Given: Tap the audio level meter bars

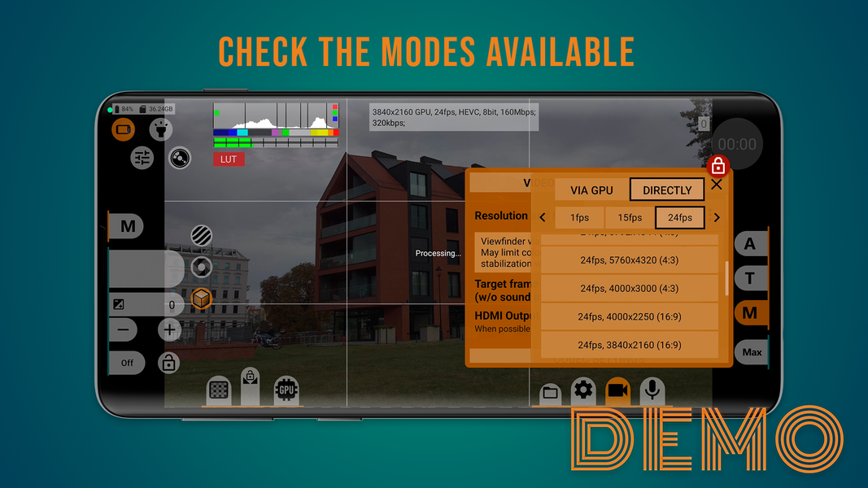Looking at the screenshot, I should (277, 143).
